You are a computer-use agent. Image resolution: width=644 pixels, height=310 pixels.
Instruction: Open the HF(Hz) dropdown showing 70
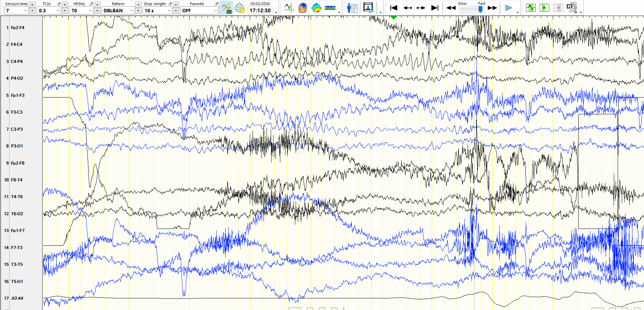pos(81,11)
